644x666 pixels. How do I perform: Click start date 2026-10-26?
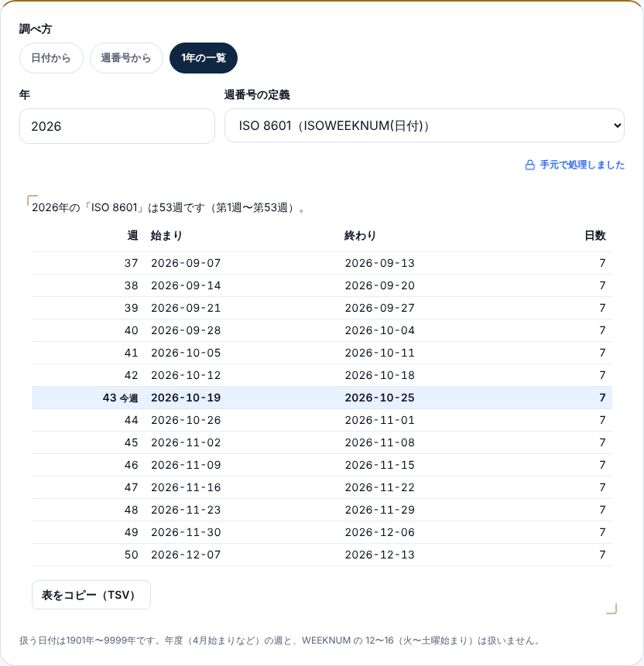(186, 420)
